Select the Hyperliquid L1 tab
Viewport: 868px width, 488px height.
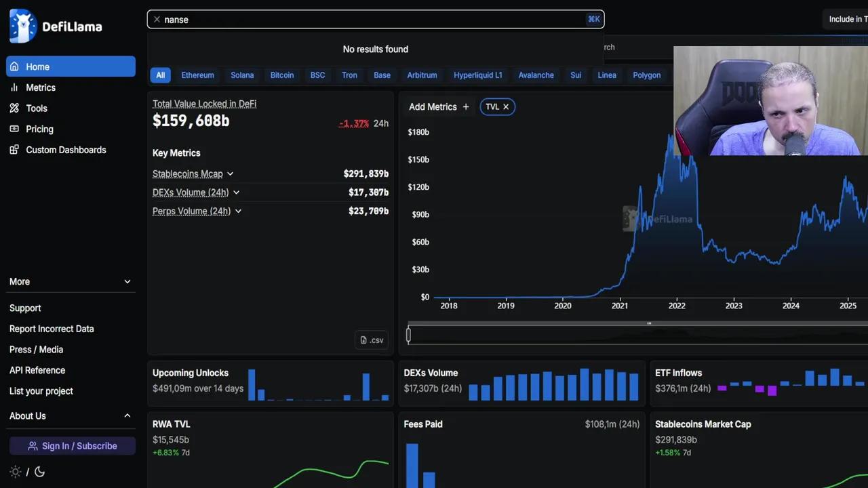click(478, 75)
